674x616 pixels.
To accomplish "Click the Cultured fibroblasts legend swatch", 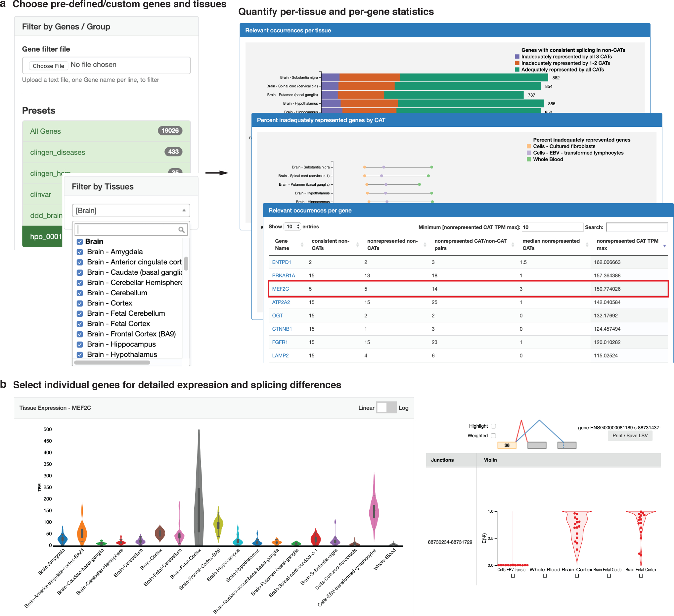I will pyautogui.click(x=529, y=146).
